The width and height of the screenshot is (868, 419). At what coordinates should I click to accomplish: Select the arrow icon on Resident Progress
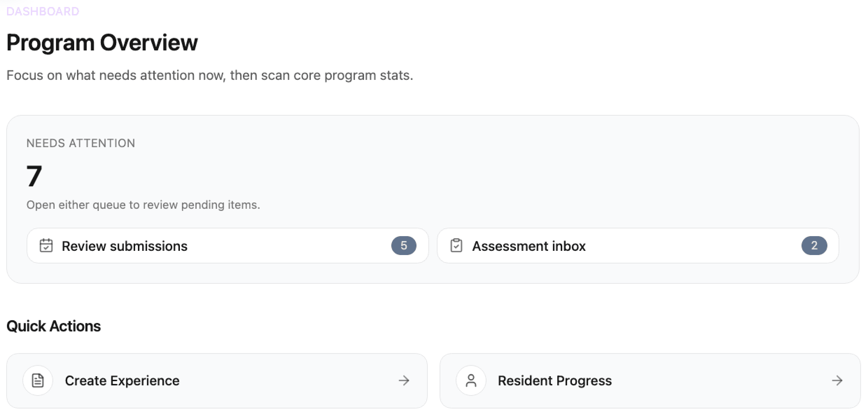(837, 380)
